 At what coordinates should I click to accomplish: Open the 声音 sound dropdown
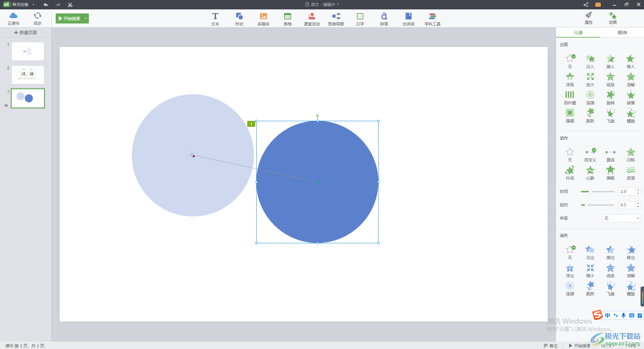point(622,218)
